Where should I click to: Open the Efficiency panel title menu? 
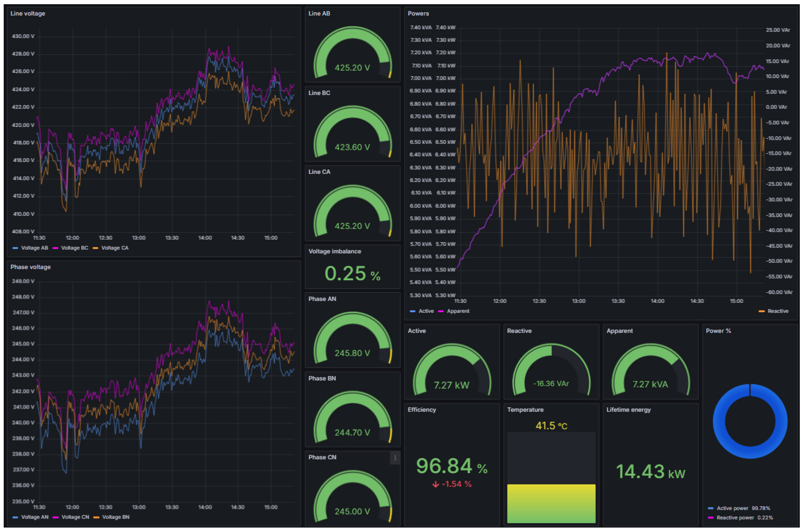(x=422, y=410)
